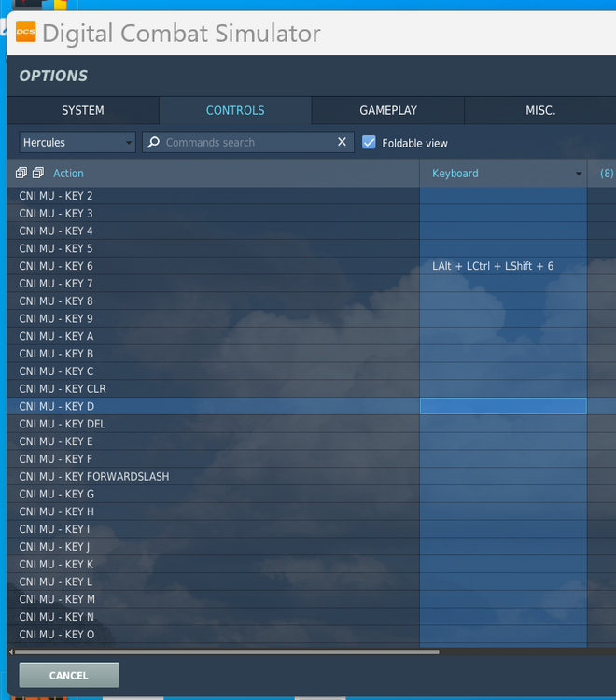Viewport: 616px width, 700px height.
Task: Focus the Commands search input field
Action: [247, 142]
